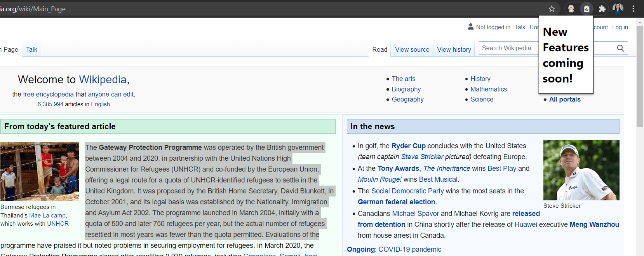Open the Social Democratic Party link
Screen dimensions: 644x256
407,191
